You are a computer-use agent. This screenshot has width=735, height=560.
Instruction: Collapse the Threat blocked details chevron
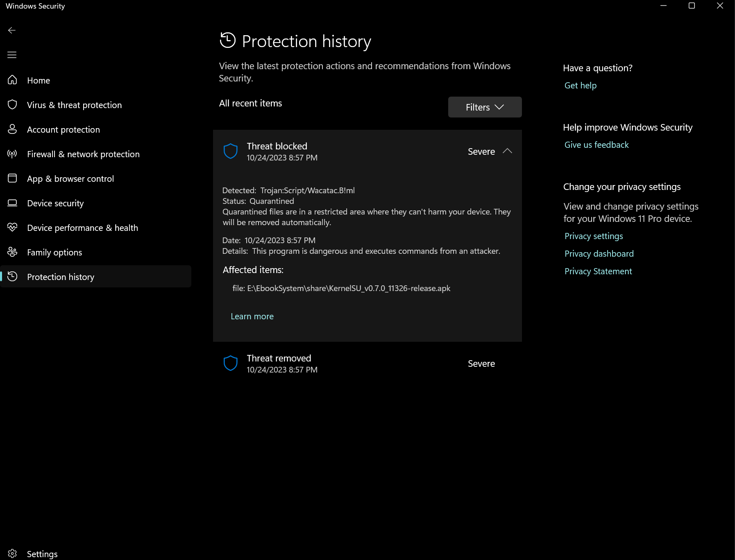tap(508, 151)
